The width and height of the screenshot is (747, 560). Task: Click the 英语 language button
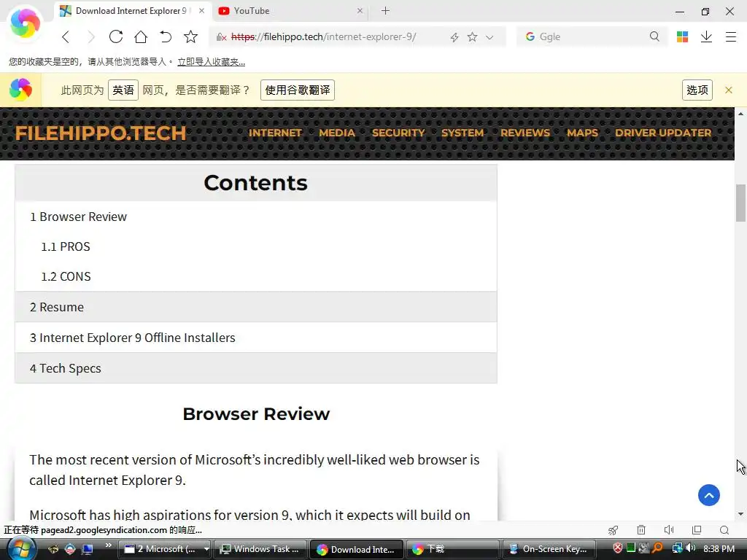pos(123,90)
